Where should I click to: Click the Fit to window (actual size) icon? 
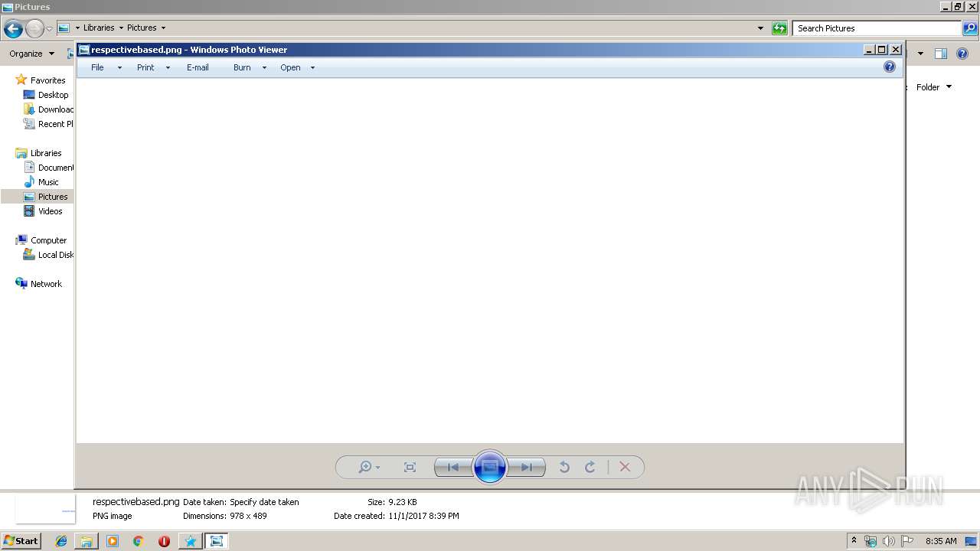[410, 468]
